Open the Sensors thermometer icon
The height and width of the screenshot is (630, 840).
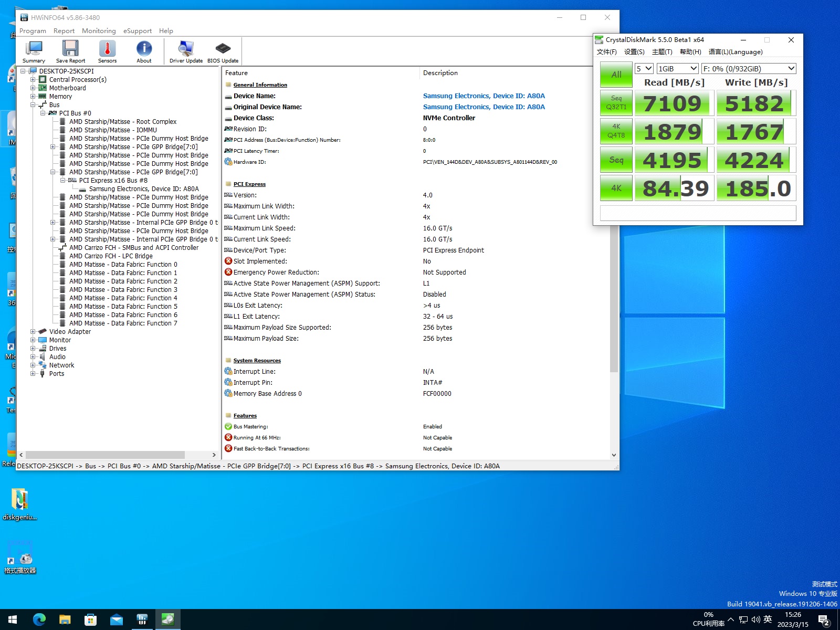(x=107, y=51)
